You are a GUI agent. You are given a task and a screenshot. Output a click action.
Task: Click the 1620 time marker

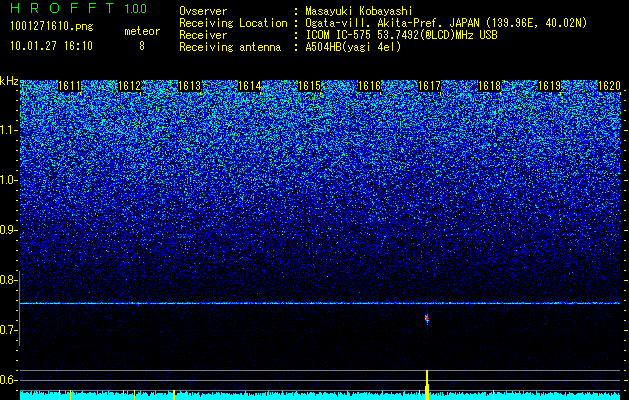tap(609, 86)
